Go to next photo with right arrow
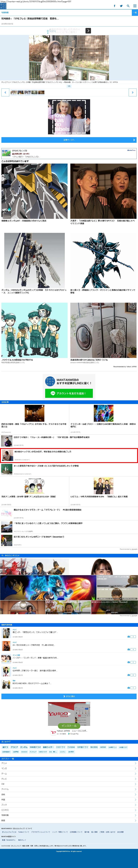 (133, 92)
